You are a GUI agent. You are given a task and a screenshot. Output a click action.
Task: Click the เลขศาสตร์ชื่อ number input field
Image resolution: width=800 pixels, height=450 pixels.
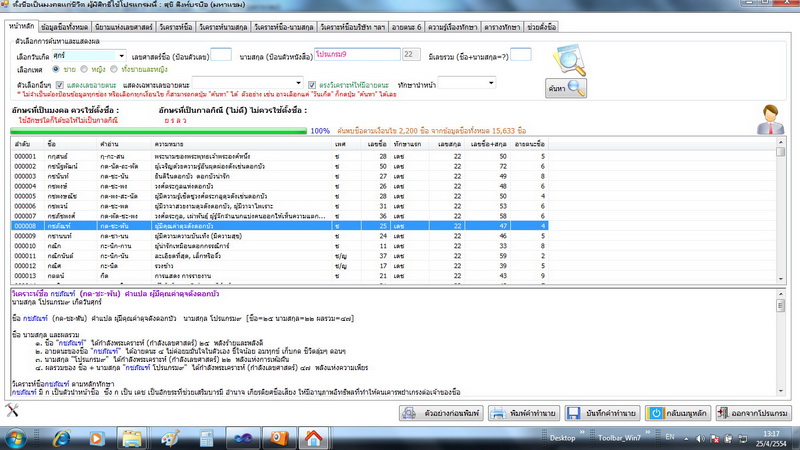(x=221, y=55)
